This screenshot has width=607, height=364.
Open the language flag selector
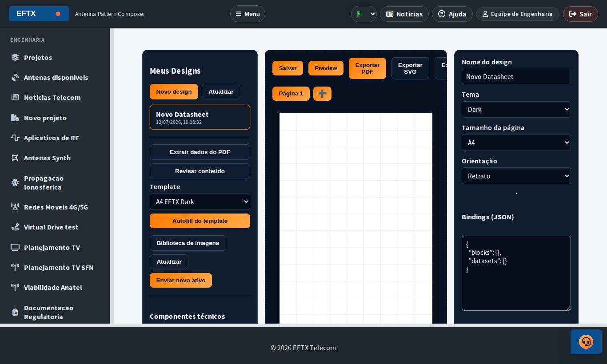[364, 14]
